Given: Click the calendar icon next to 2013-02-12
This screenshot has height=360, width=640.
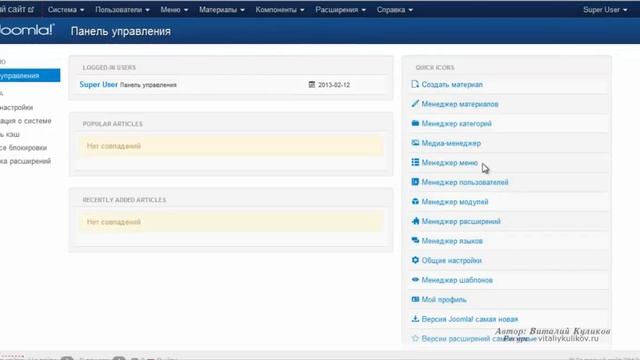Looking at the screenshot, I should coord(312,84).
